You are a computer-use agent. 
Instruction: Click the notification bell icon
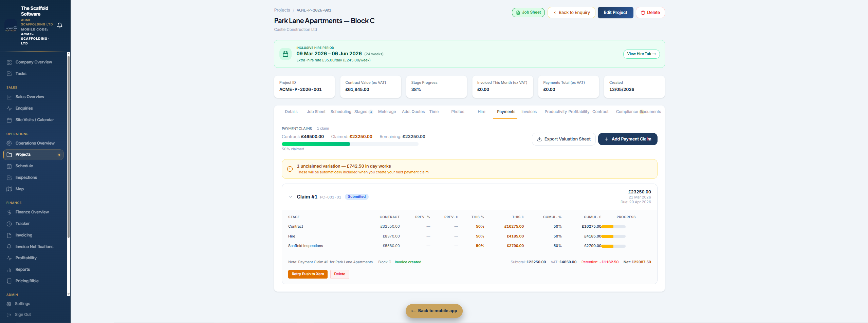tap(60, 25)
